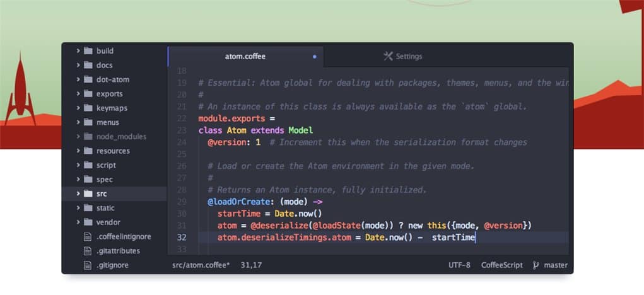Click 'startTime' at the start of line 30
This screenshot has height=295, width=644.
click(239, 214)
